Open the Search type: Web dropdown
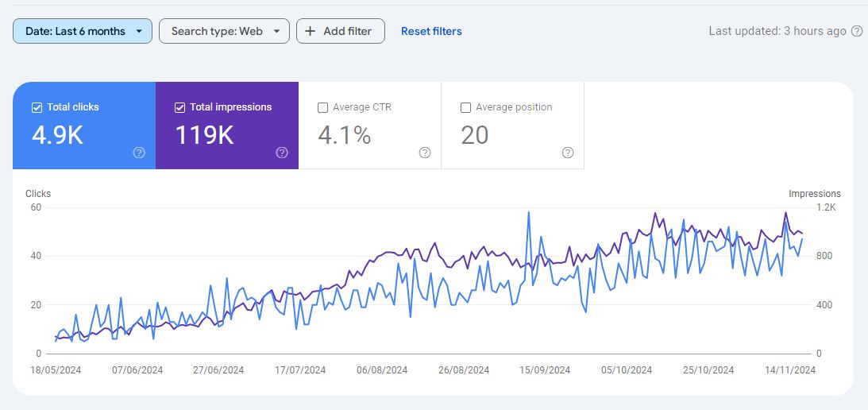 pyautogui.click(x=224, y=31)
